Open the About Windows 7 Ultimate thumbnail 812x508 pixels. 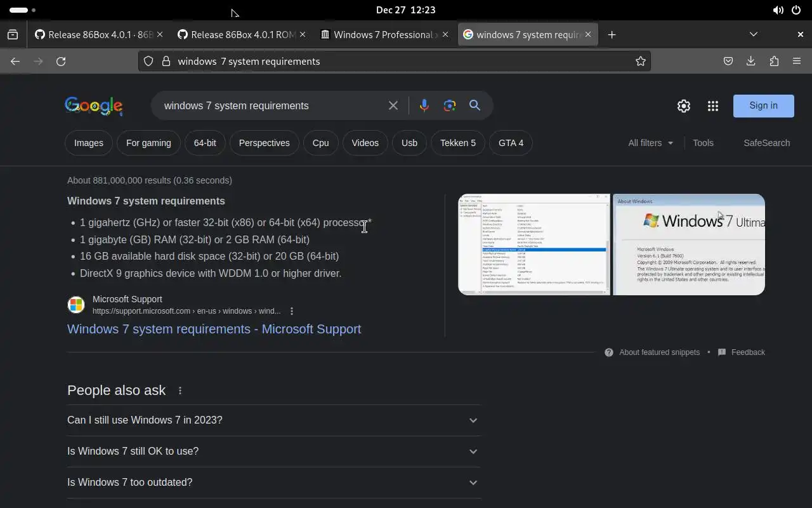coord(689,244)
